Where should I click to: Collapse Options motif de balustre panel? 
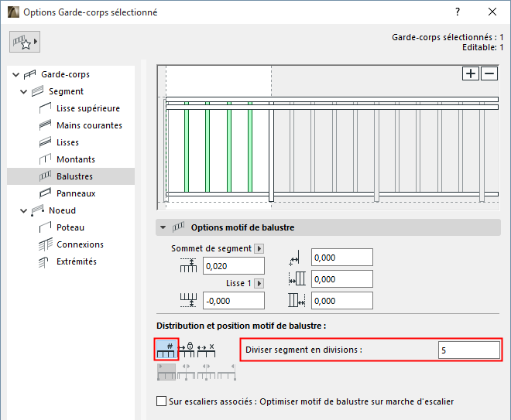(163, 227)
